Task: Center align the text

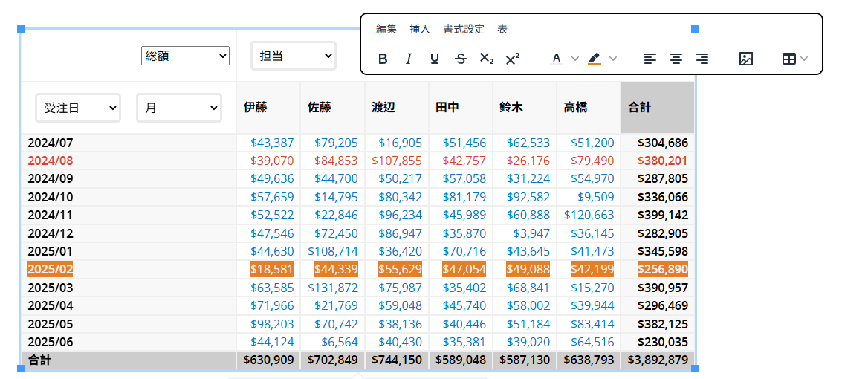Action: coord(676,59)
